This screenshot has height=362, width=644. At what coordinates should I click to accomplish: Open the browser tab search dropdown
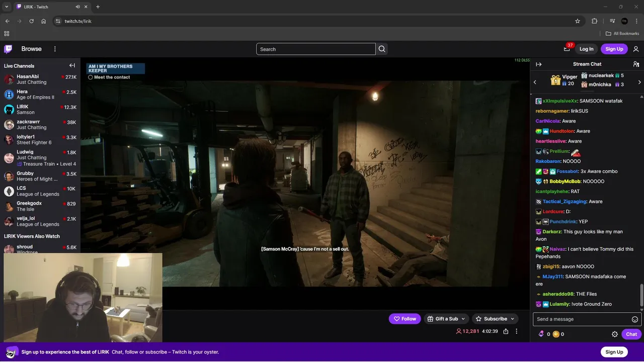coord(7,7)
